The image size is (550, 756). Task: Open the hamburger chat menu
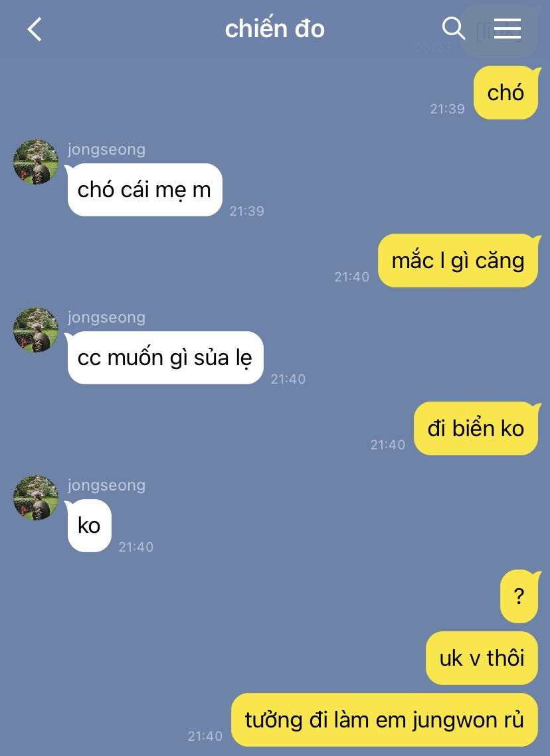[x=507, y=29]
